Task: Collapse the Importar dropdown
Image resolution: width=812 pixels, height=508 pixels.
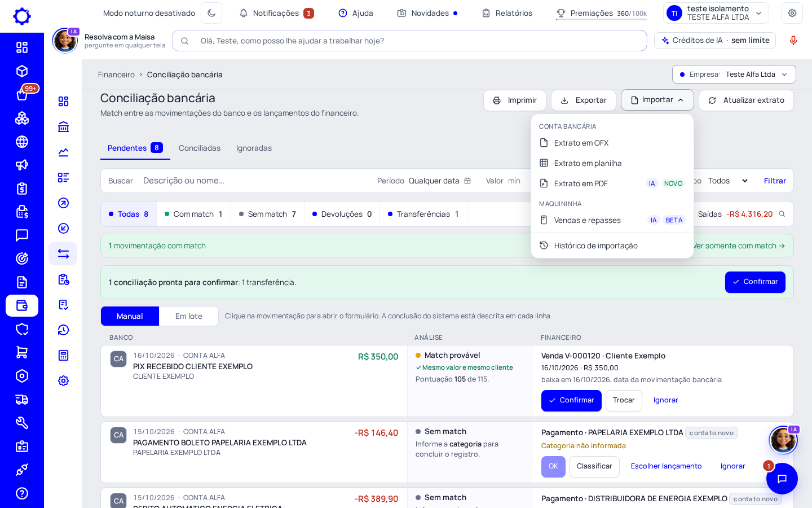Action: point(657,100)
